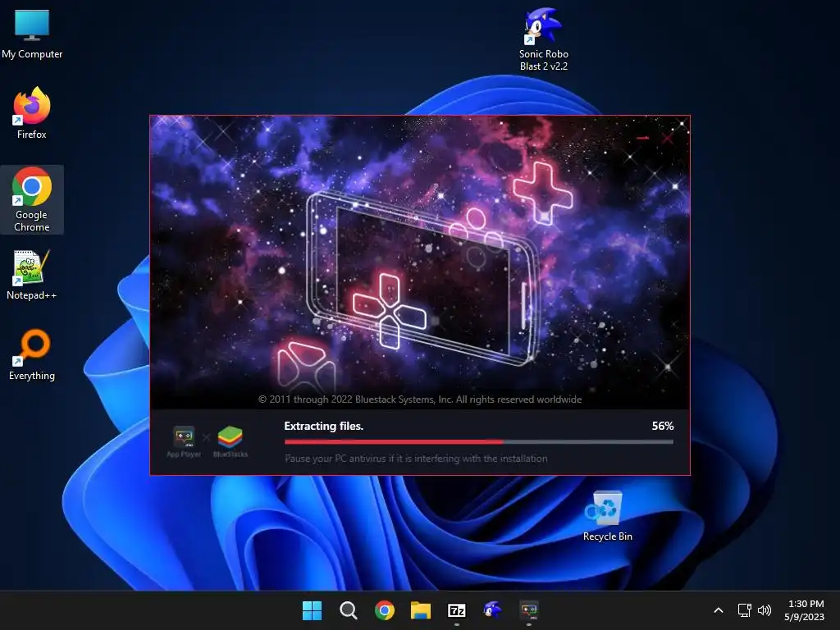
Task: Switch to Sonic Robo Blast taskbar icon
Action: pos(492,610)
